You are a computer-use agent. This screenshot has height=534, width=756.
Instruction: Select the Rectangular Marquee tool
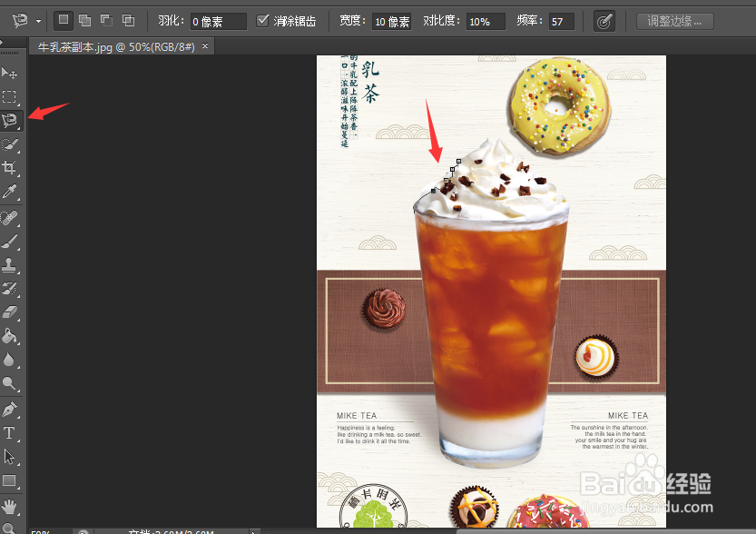pos(10,96)
